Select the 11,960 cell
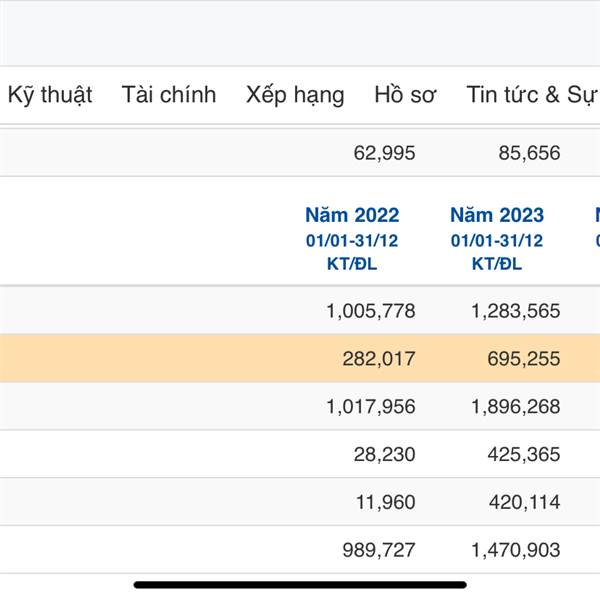 point(384,502)
